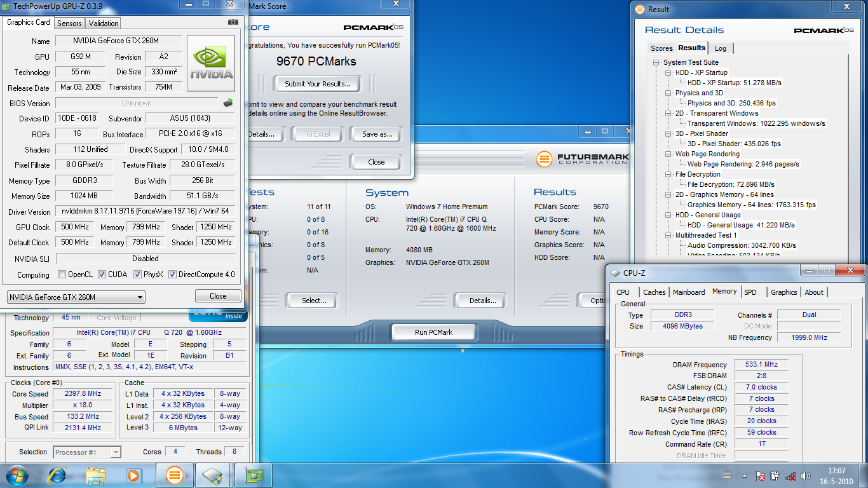Collapse the System Test Suite tree node
Image resolution: width=868 pixels, height=488 pixels.
coord(656,62)
